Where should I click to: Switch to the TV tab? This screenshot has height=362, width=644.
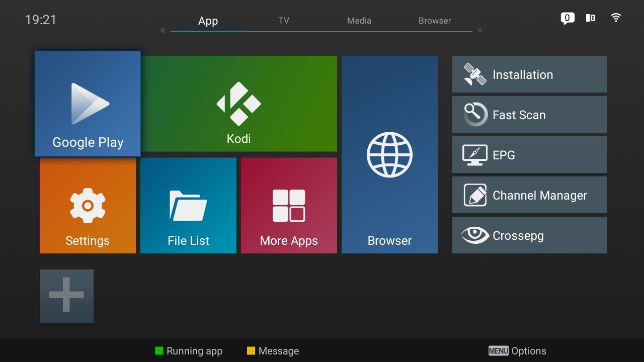(284, 21)
